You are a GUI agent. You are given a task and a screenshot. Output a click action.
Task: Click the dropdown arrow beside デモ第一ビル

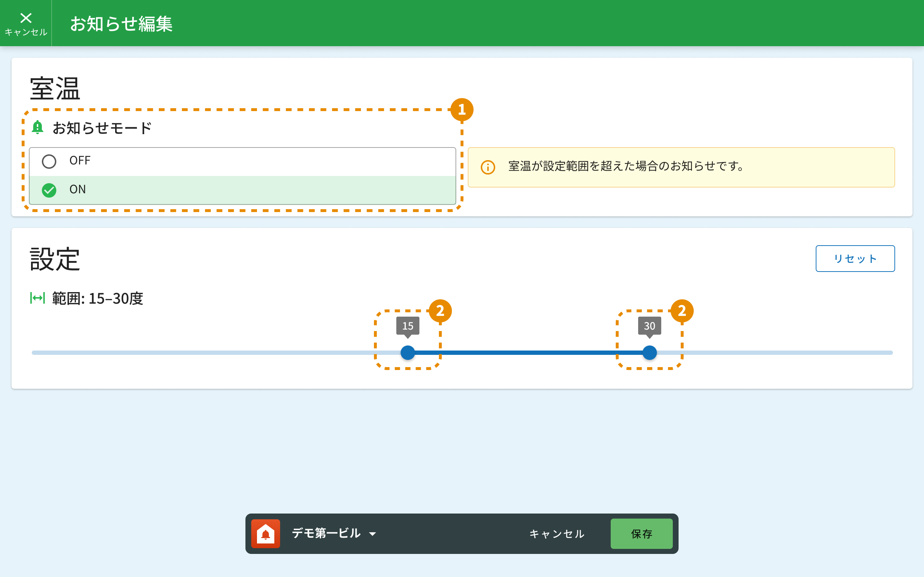[372, 534]
